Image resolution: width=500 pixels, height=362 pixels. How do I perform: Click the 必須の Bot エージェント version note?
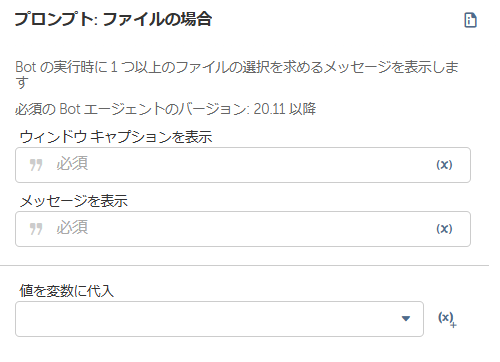coord(165,109)
